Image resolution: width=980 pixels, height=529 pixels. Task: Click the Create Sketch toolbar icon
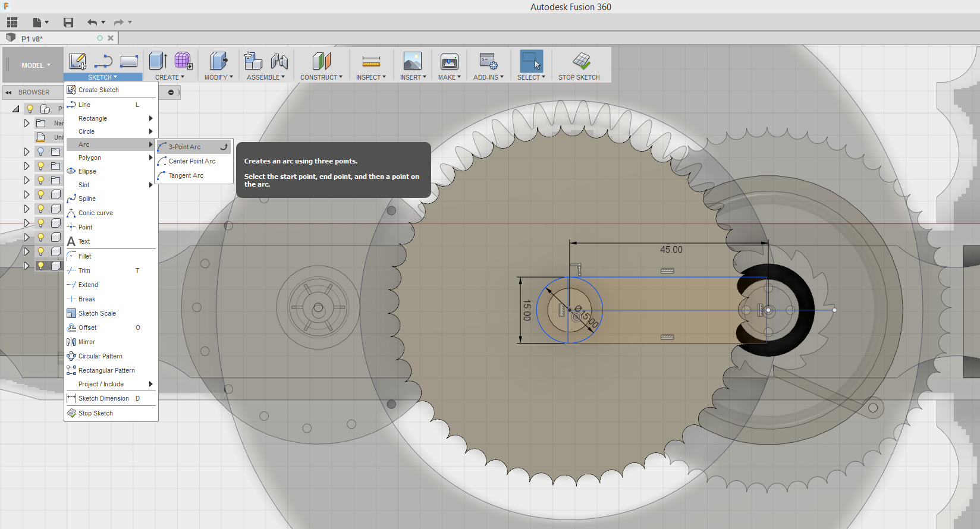click(x=78, y=61)
